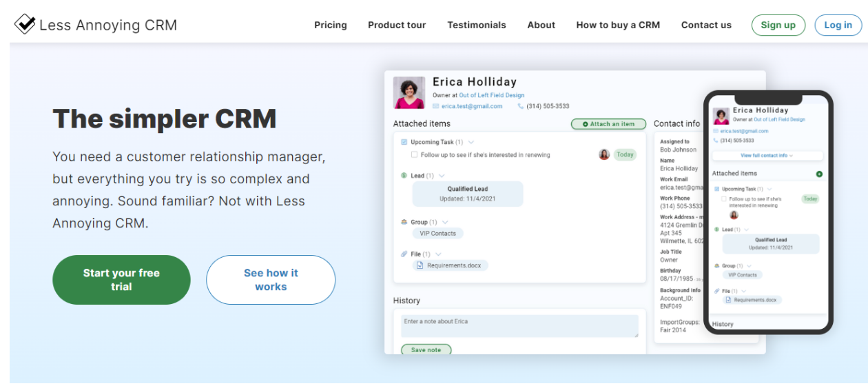
Task: Click the Today badge in desktop mockup
Action: pyautogui.click(x=625, y=154)
